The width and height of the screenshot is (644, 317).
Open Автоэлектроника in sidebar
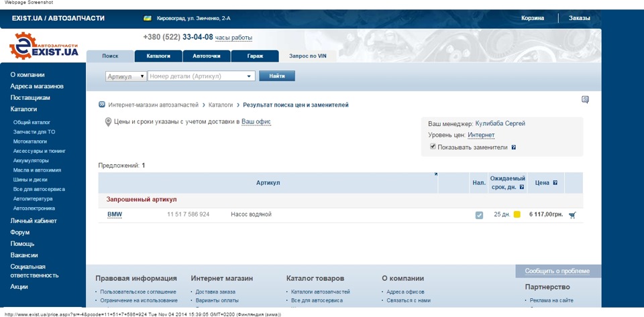(x=34, y=208)
